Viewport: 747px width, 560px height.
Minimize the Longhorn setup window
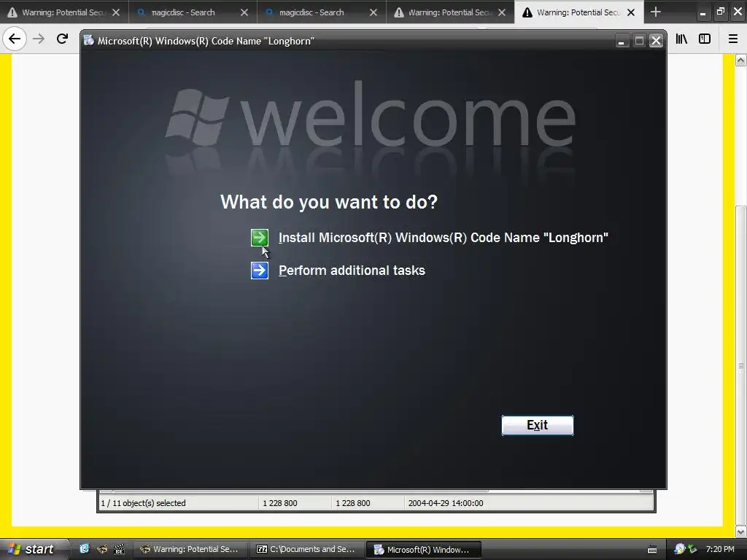pyautogui.click(x=622, y=41)
